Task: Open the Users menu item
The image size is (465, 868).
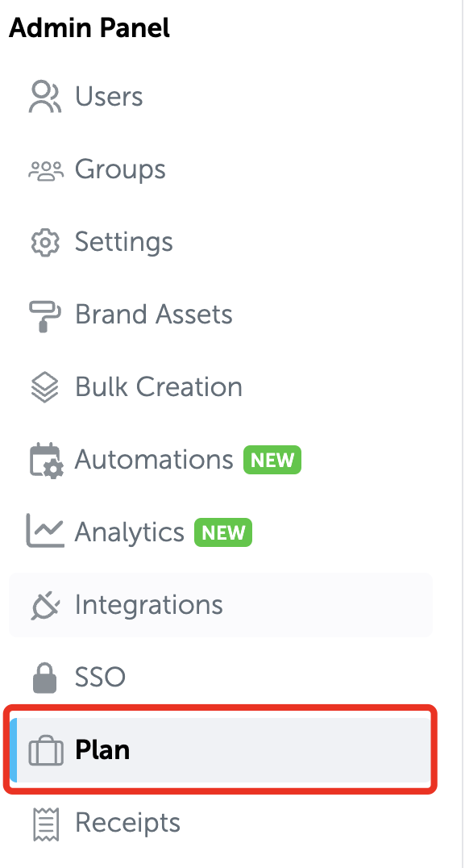Action: tap(221, 96)
